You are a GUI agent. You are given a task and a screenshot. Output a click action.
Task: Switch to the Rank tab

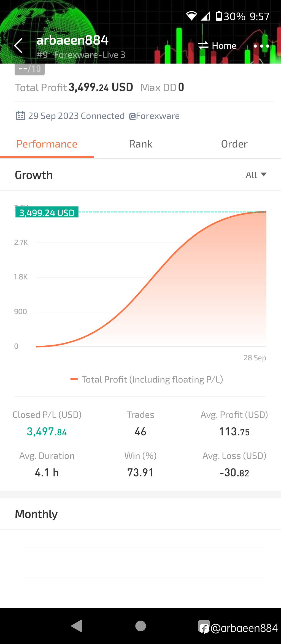[140, 144]
